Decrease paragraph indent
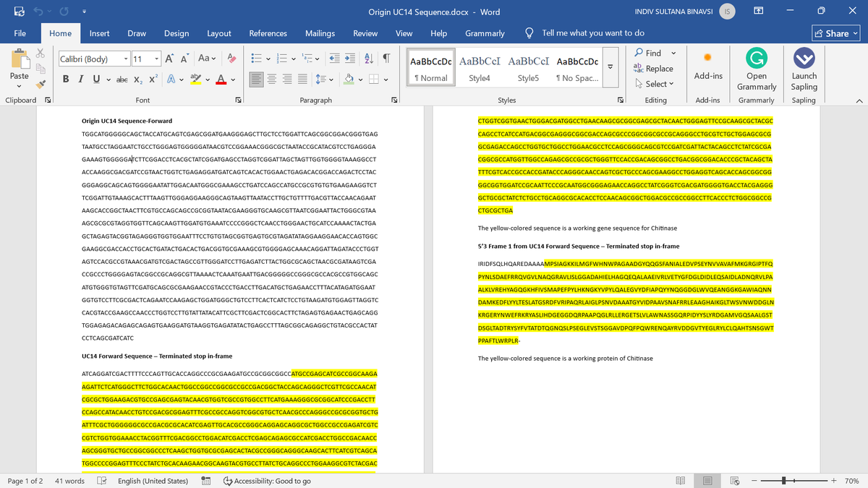Image resolution: width=868 pixels, height=488 pixels. pos(334,59)
